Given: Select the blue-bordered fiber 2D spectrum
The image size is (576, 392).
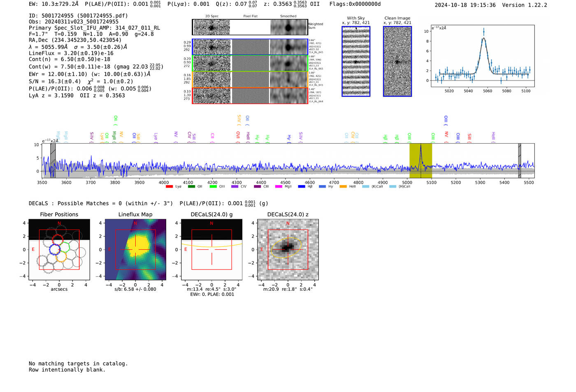Looking at the screenshot, I should tap(250, 47).
